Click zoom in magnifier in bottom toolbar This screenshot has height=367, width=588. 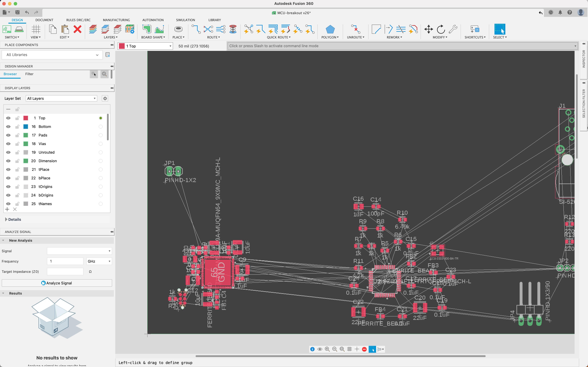click(x=327, y=349)
